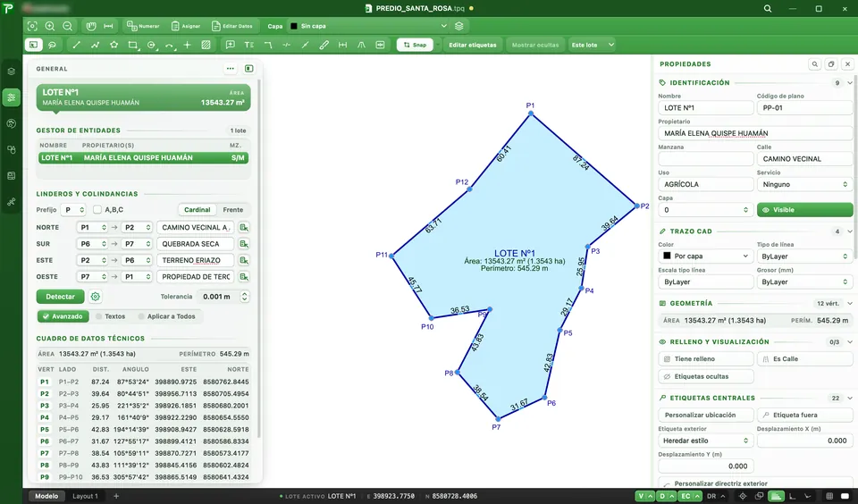858x504 pixels.
Task: Click the Asignar button
Action: point(186,26)
